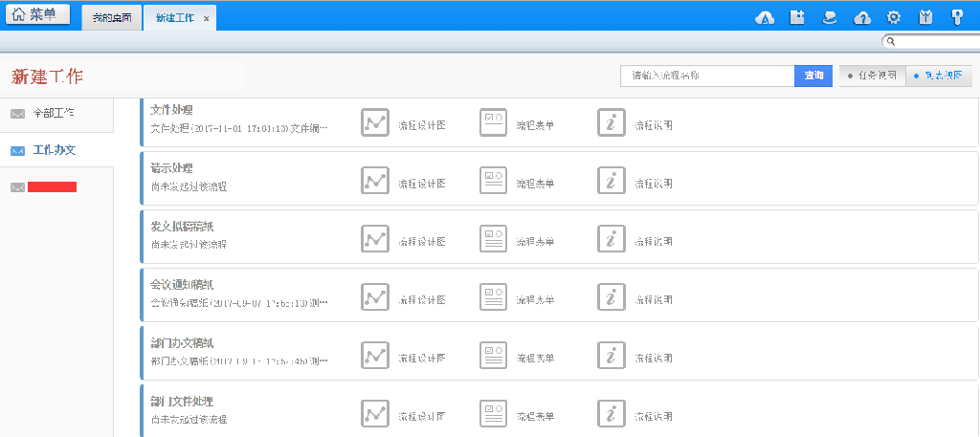
Task: Switch to 我的桌面 tab
Action: (x=112, y=18)
